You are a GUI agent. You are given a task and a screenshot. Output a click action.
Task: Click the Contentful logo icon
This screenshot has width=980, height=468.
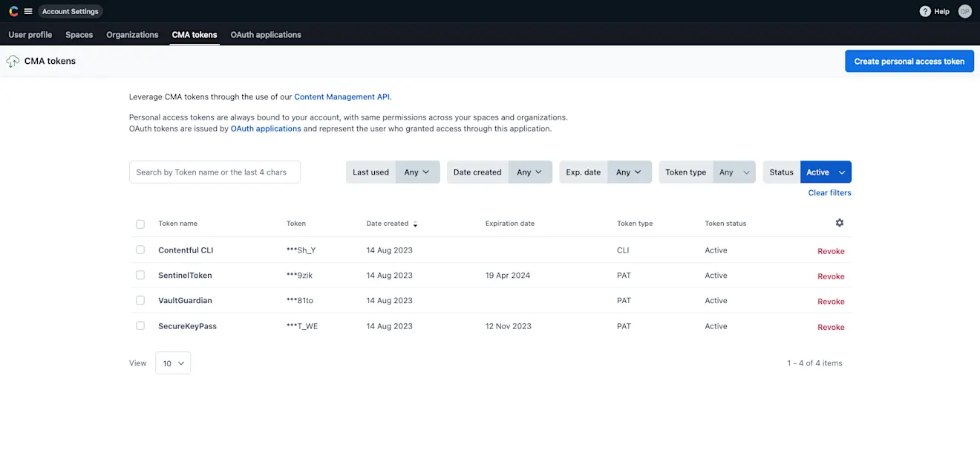tap(13, 11)
